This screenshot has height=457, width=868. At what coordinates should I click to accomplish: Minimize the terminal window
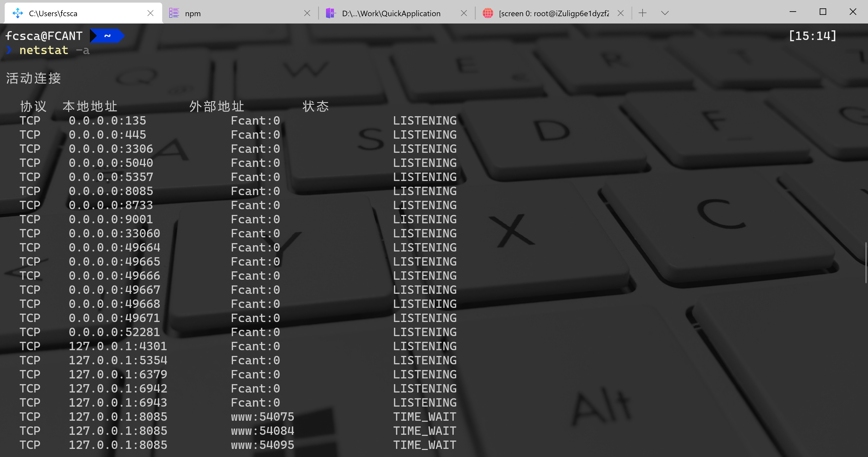793,12
